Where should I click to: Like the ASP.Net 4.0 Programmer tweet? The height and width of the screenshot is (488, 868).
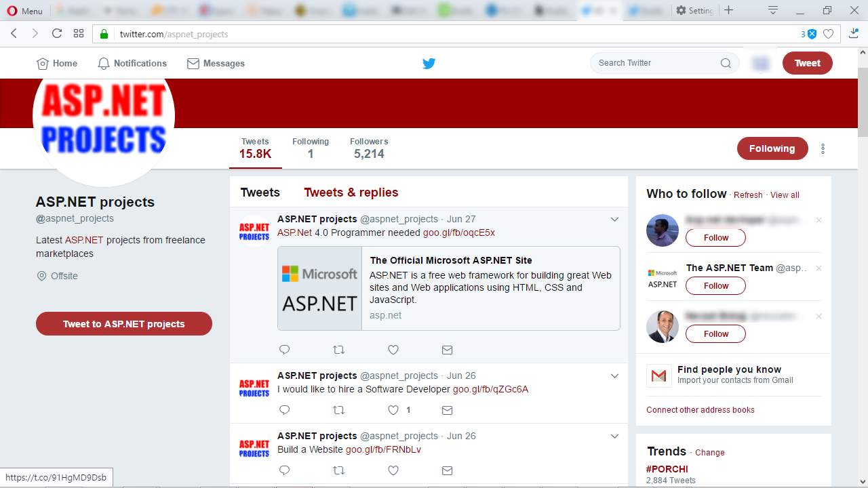click(393, 350)
